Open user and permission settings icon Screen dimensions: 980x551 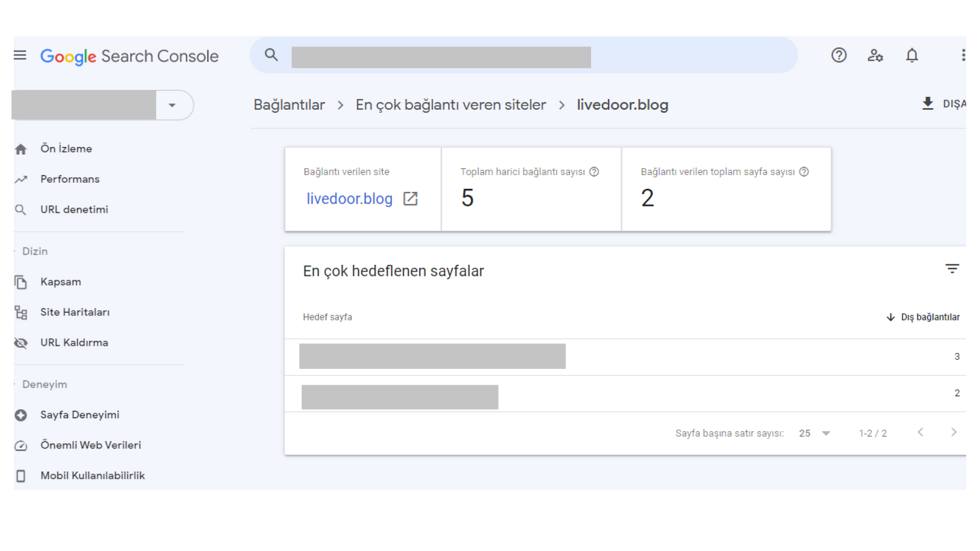click(x=875, y=55)
